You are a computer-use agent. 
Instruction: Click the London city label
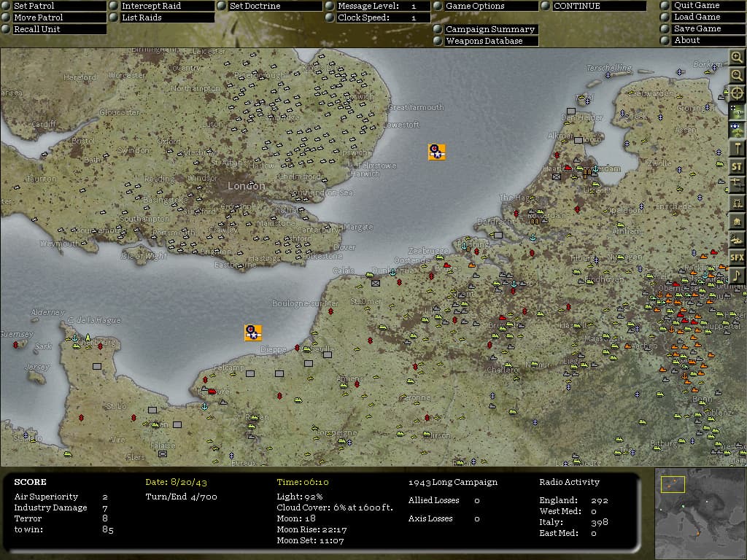pyautogui.click(x=247, y=186)
